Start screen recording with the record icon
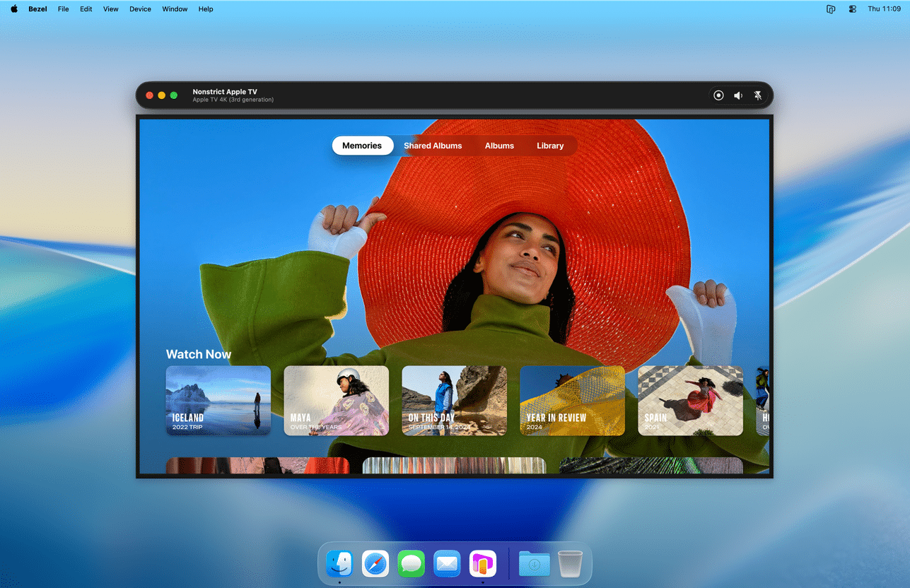The image size is (910, 588). click(718, 95)
